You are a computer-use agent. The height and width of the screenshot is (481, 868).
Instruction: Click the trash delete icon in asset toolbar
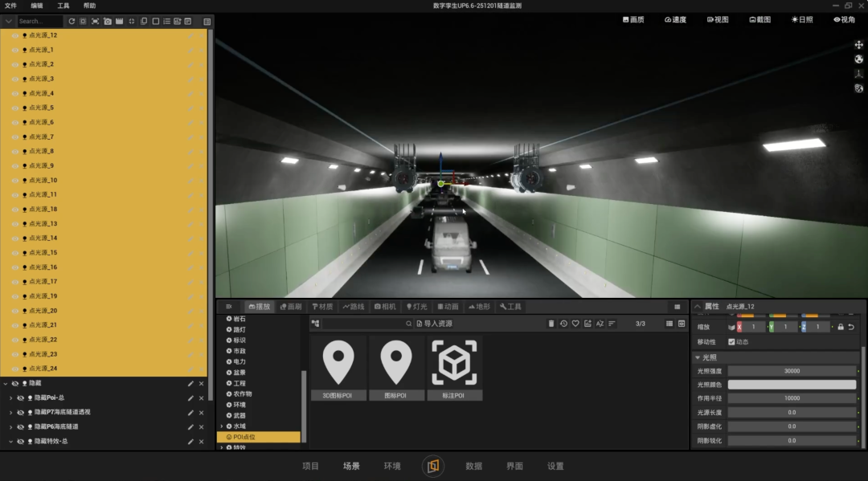click(551, 324)
